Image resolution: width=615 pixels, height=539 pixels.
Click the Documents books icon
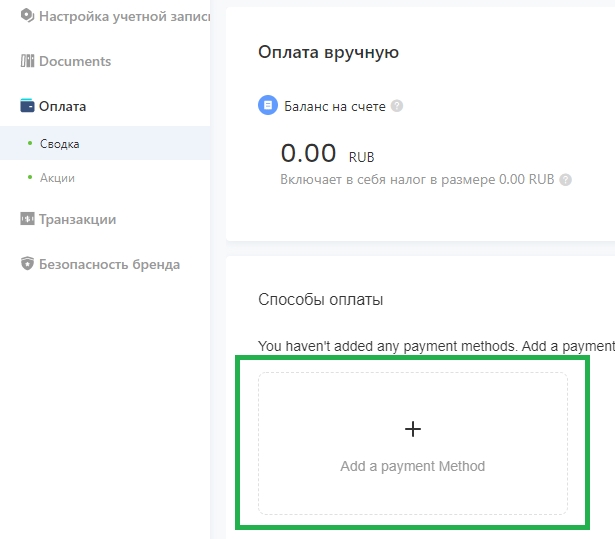[27, 61]
